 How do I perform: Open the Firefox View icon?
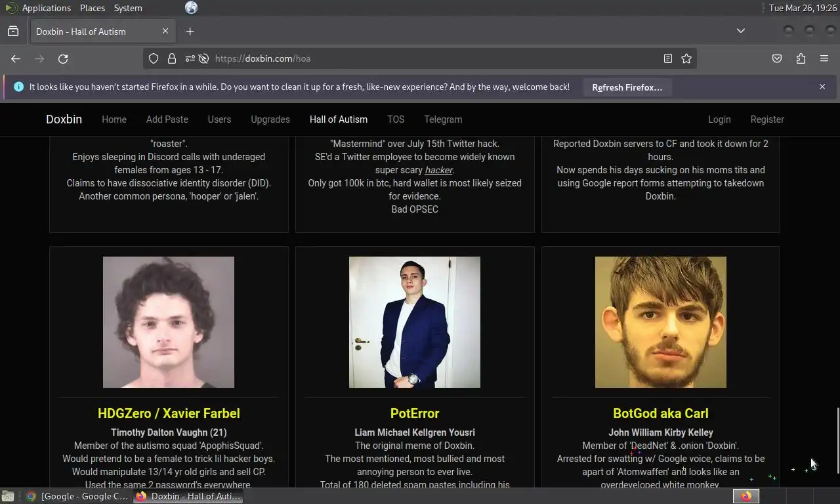point(13,31)
